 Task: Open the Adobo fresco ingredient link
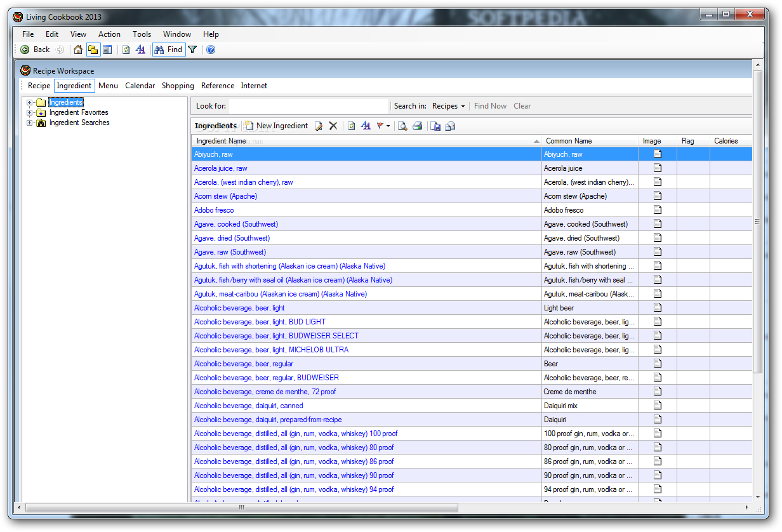(x=214, y=210)
